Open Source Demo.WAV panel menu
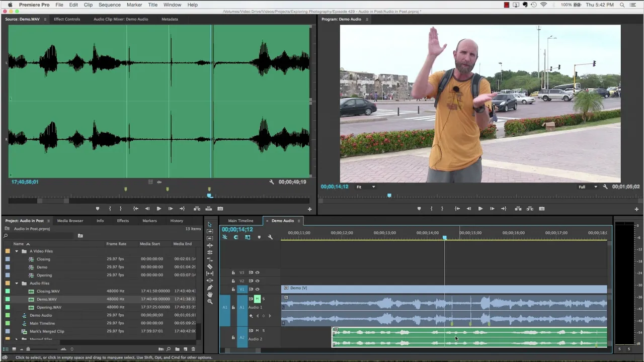Screen dimensions: 644x362 point(45,19)
